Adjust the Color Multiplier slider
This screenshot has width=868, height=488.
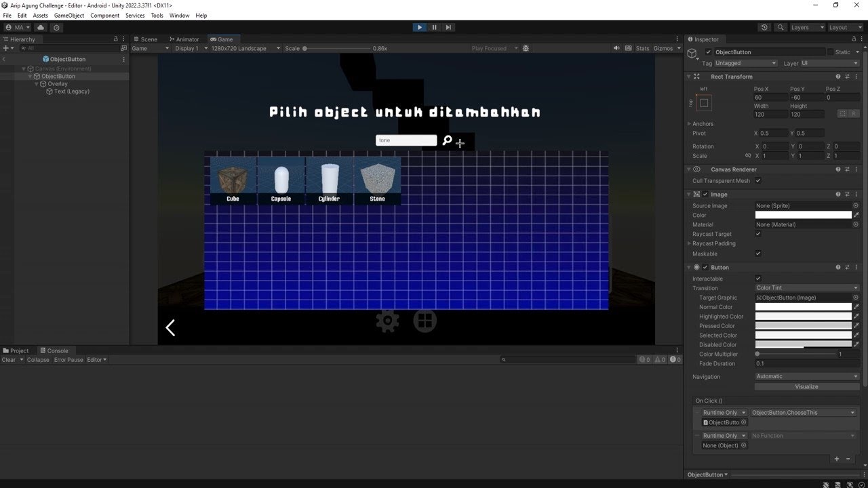(x=795, y=354)
